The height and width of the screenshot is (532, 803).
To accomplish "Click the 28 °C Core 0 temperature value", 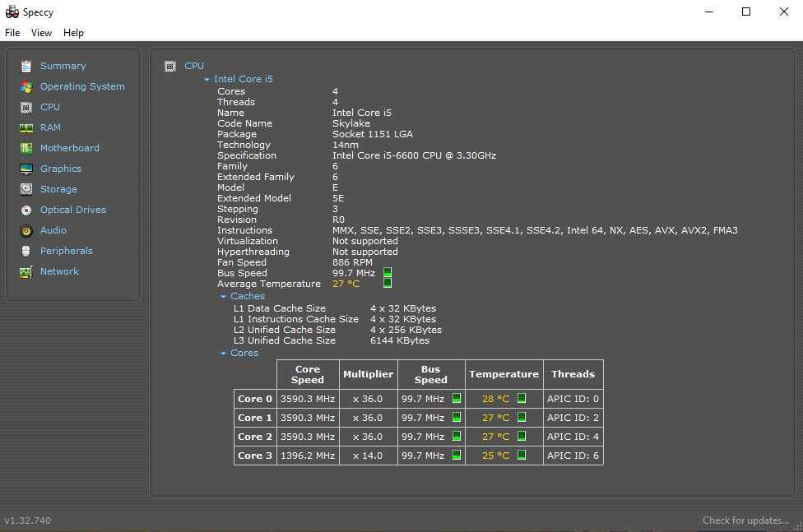I will [x=496, y=398].
